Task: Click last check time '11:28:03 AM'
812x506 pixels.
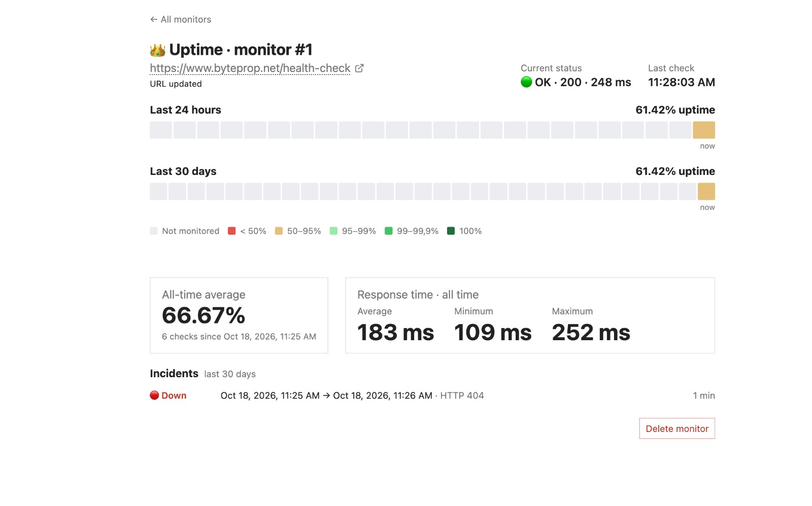Action: [x=682, y=82]
